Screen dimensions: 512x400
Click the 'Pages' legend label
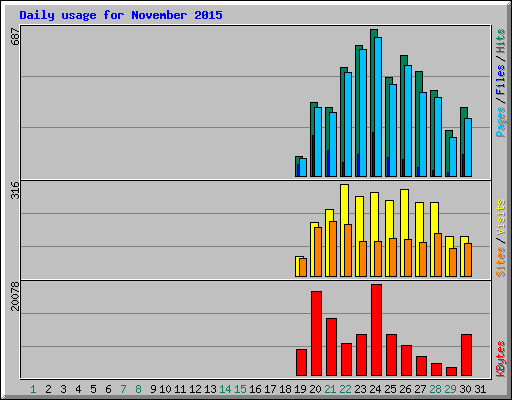coord(501,122)
